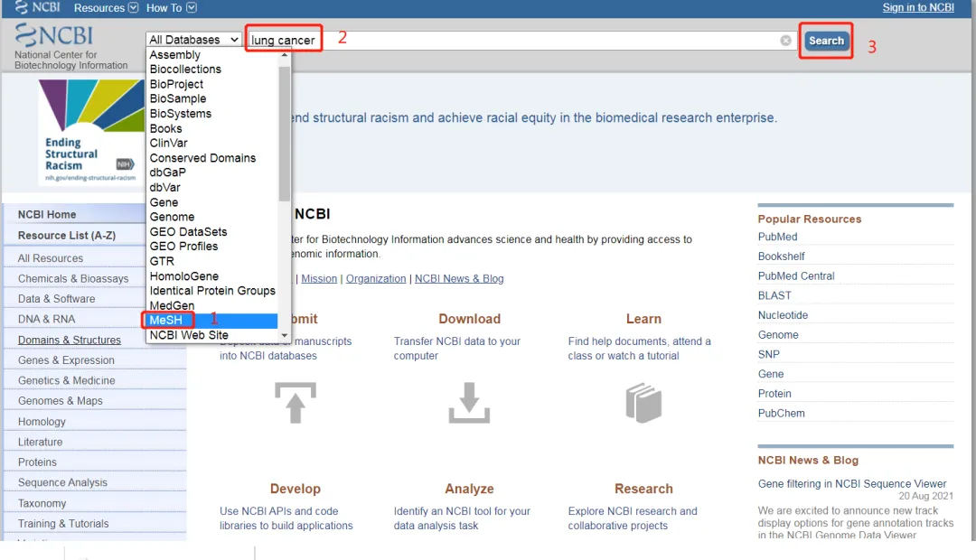The image size is (976, 560).
Task: Click the Develop section heading
Action: 295,489
